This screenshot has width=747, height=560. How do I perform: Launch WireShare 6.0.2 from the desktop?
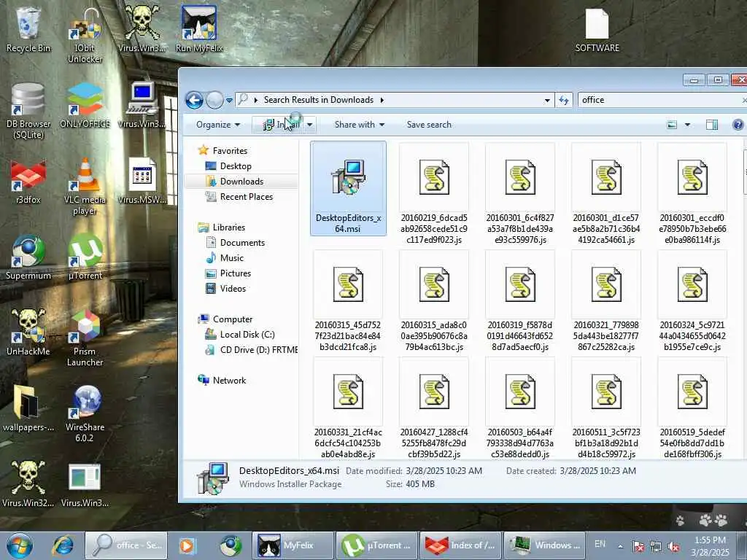point(85,414)
